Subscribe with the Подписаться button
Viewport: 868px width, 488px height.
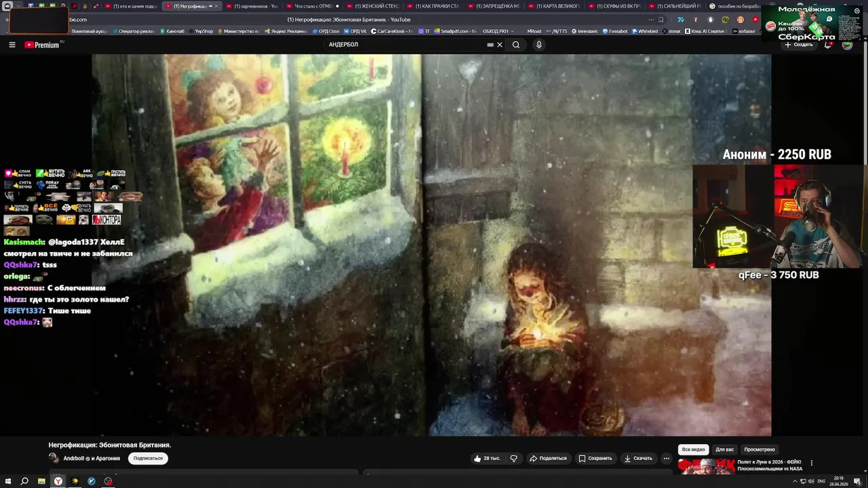pos(148,458)
